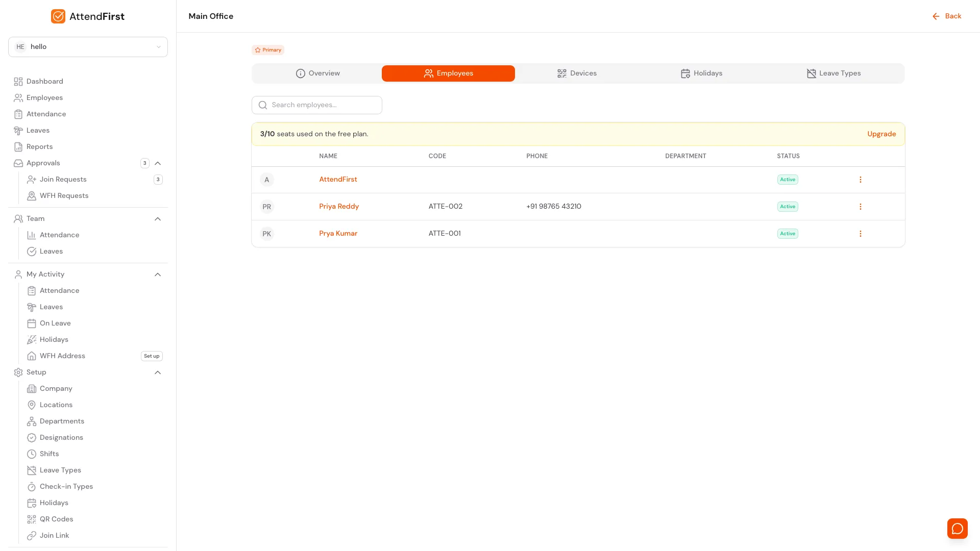Click the WFH Address home icon
Screen dimensions: 980x551
(32, 356)
